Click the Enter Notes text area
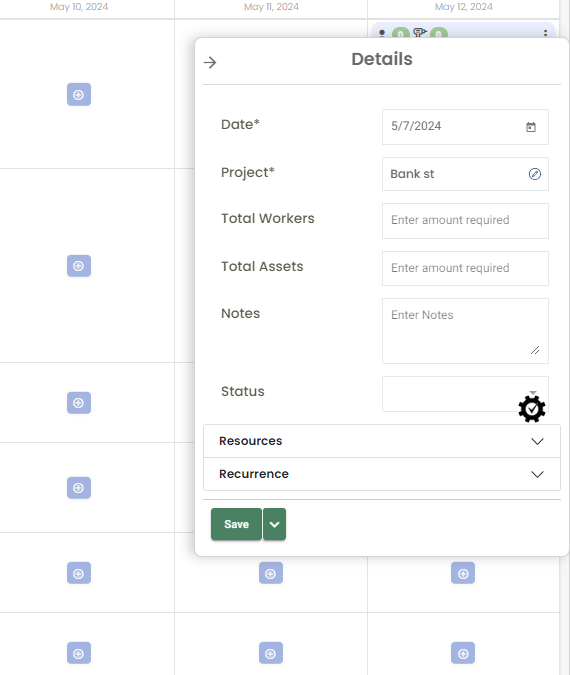Viewport: 570px width, 675px height. coord(465,331)
